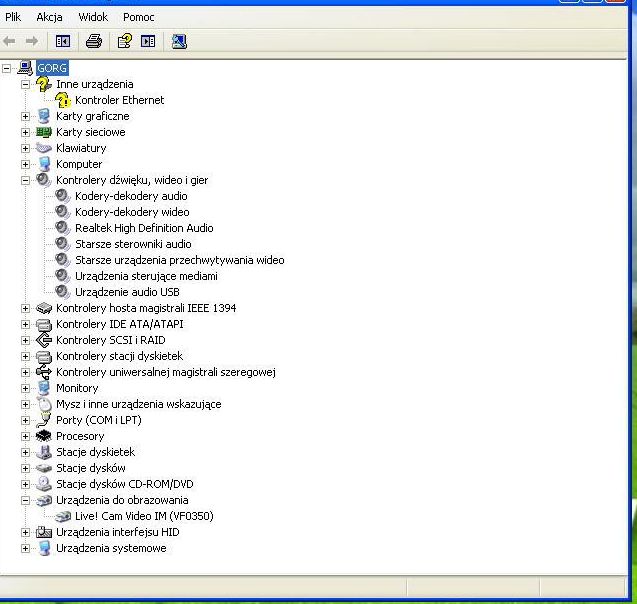This screenshot has height=604, width=637.
Task: Click the USB icon of Kontrolery uniwersalnej magistrali szeregowej
Action: point(43,372)
